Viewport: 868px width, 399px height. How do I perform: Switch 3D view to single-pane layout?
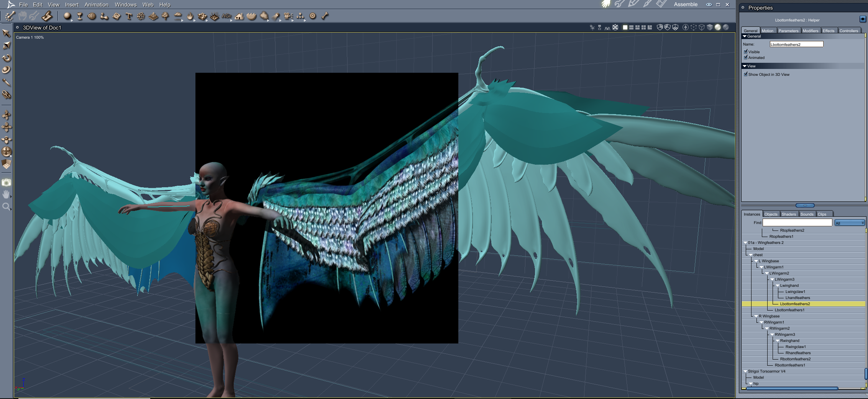tap(625, 28)
